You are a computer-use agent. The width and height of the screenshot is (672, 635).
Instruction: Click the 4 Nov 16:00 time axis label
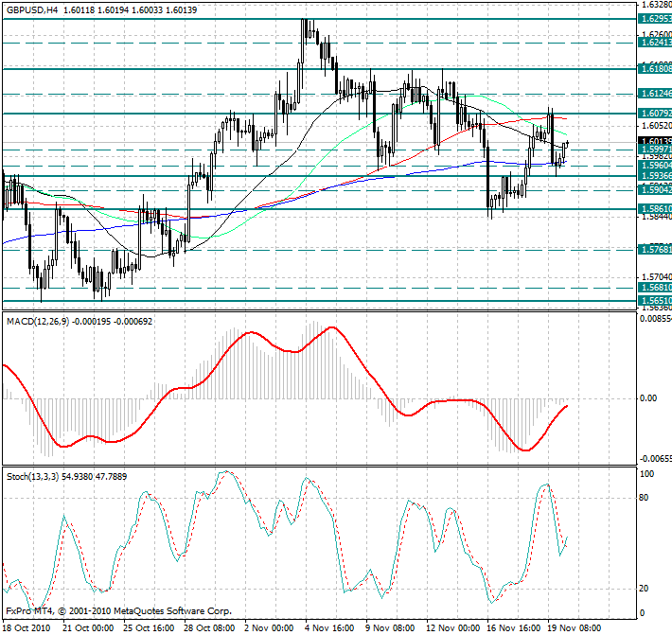pos(329,628)
